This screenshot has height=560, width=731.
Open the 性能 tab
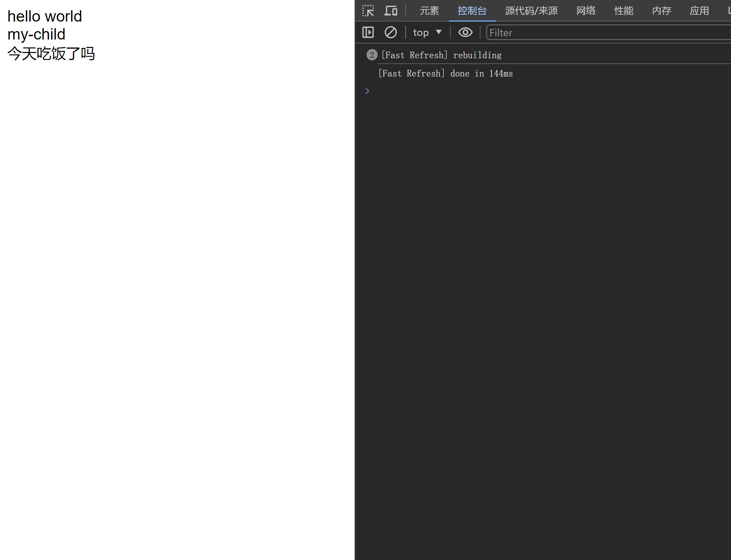(623, 11)
